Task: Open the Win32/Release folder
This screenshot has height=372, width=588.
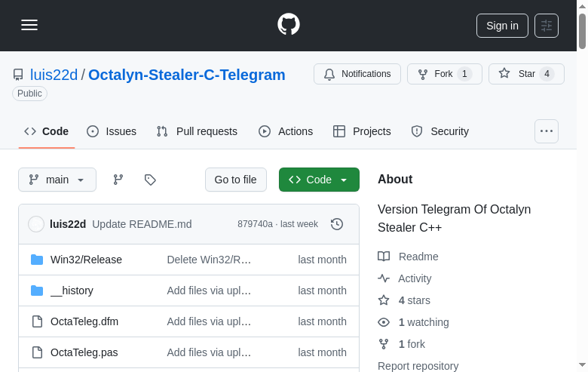Action: (86, 260)
